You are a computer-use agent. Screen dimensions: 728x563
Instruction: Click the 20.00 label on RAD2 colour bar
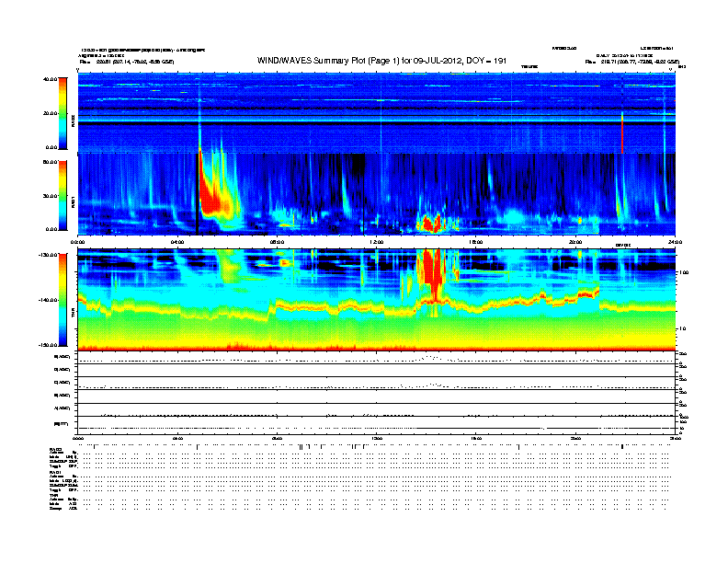click(51, 113)
